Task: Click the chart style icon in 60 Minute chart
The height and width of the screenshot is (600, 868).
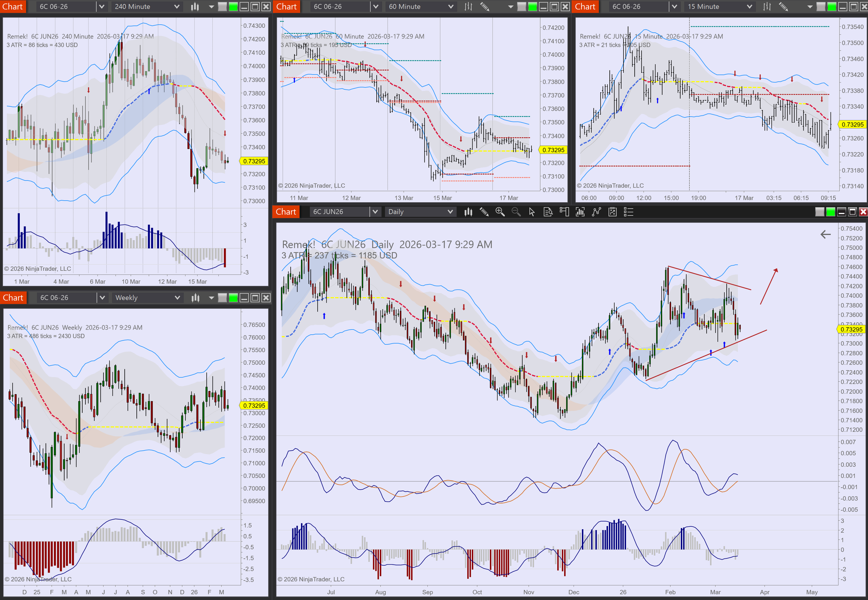Action: pos(468,6)
